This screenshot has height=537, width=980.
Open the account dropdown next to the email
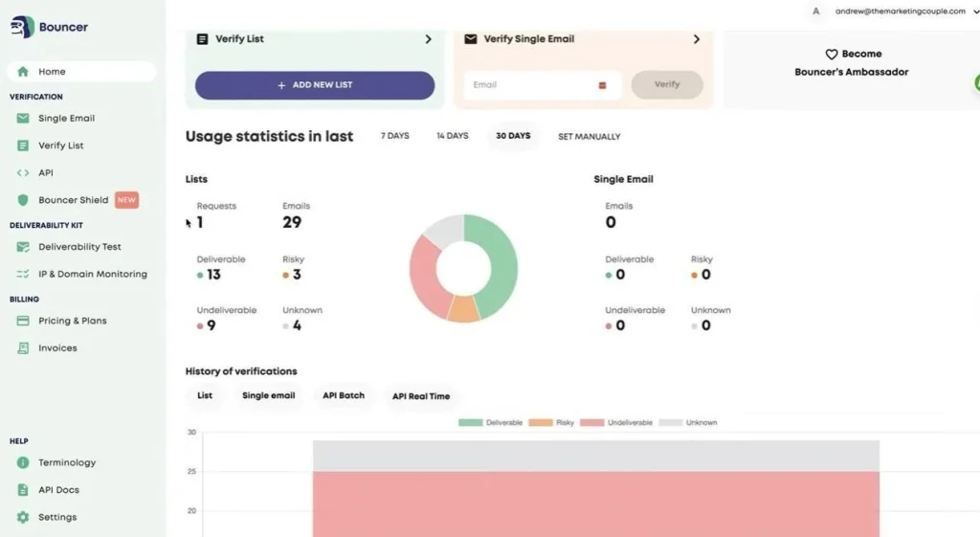tap(975, 11)
